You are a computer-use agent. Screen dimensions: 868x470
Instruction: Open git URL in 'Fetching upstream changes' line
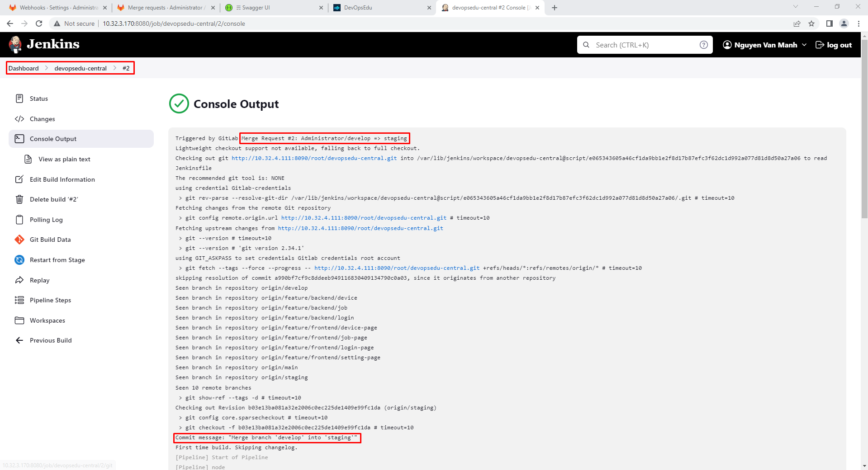(x=360, y=228)
